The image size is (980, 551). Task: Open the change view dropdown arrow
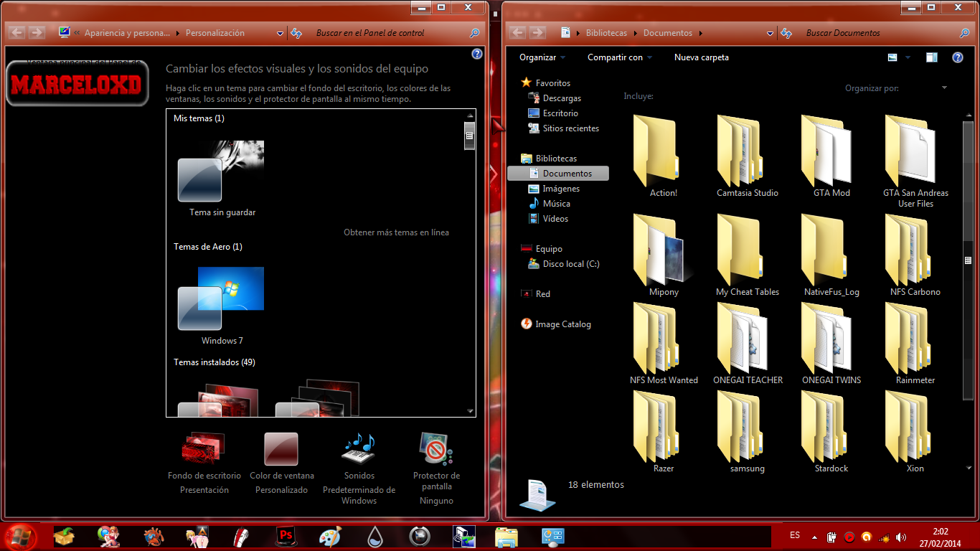908,57
